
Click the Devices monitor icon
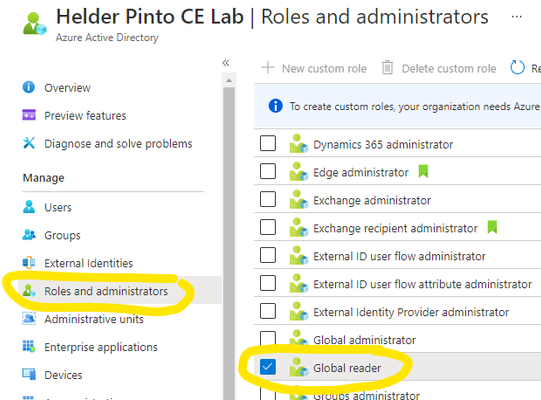(x=29, y=374)
